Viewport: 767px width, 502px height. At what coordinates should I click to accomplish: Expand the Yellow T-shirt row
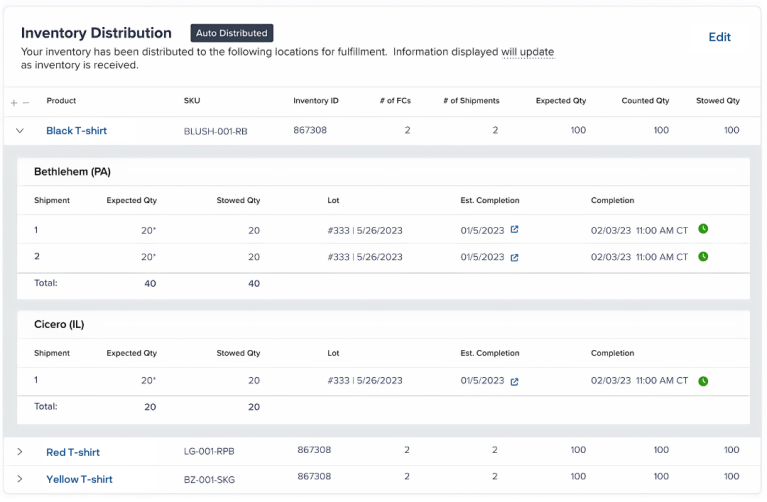[20, 479]
